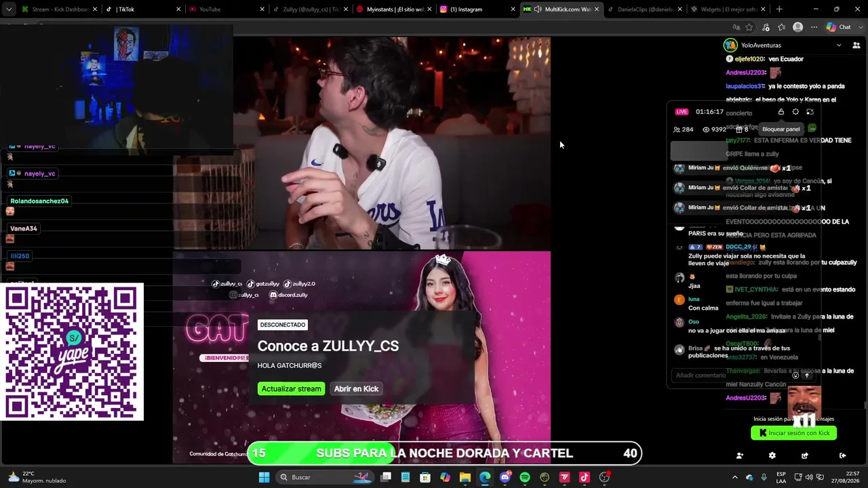Click the YoloAventuras channel avatar
The height and width of the screenshot is (488, 868).
point(730,45)
